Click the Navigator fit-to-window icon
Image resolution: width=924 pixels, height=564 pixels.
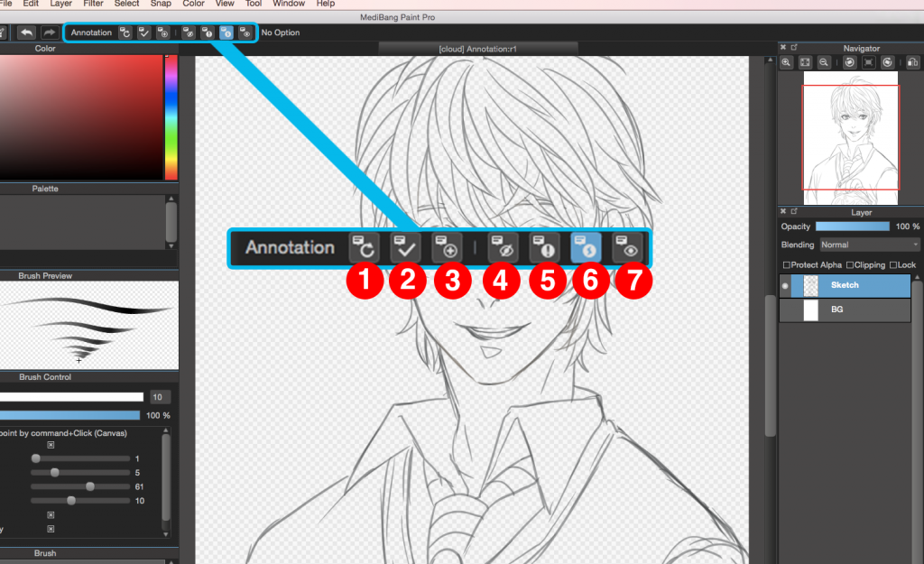805,62
